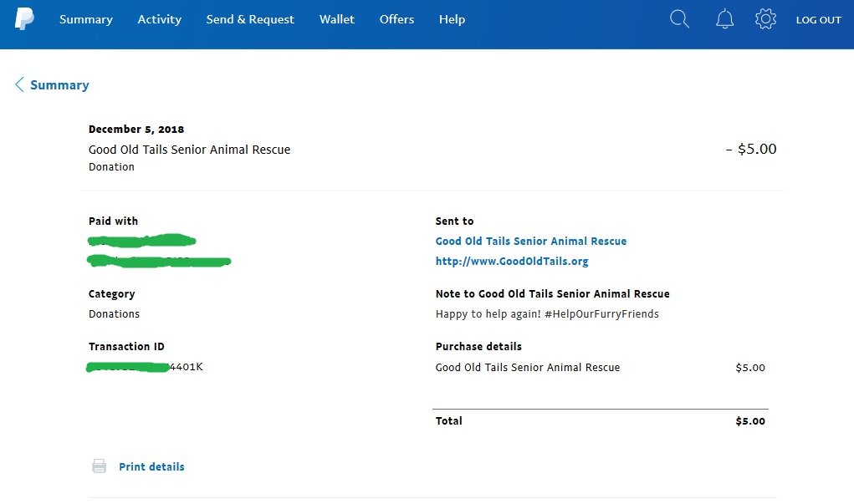Viewport: 854px width, 504px height.
Task: Select the Category heading
Action: tap(111, 294)
